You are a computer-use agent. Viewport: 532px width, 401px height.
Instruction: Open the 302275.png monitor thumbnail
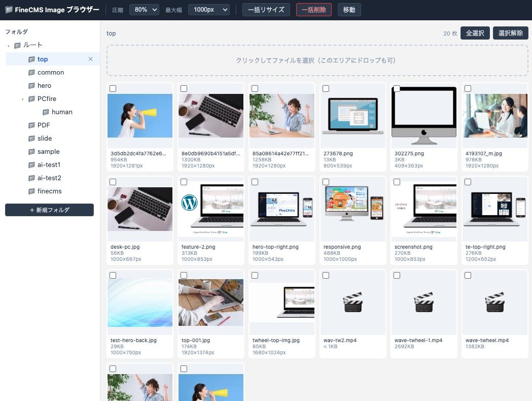point(424,116)
